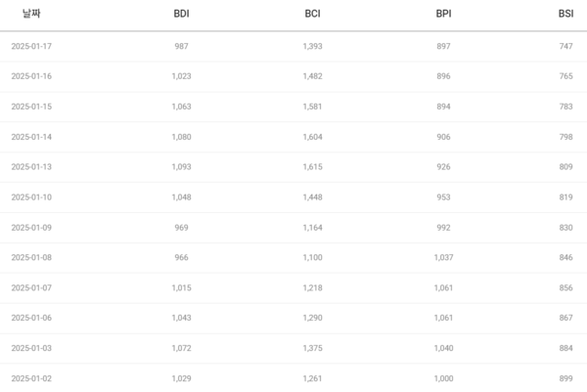Click the BDI value 1,063
This screenshot has width=587, height=392.
point(181,107)
